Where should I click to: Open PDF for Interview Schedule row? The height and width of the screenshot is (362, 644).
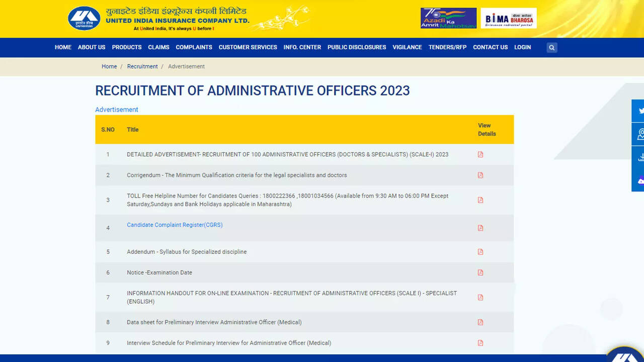click(x=480, y=343)
